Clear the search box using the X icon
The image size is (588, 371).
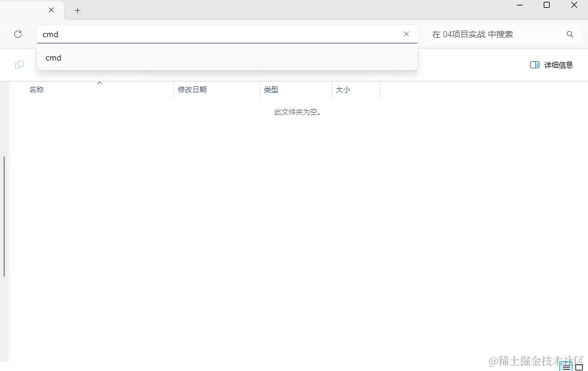click(406, 34)
